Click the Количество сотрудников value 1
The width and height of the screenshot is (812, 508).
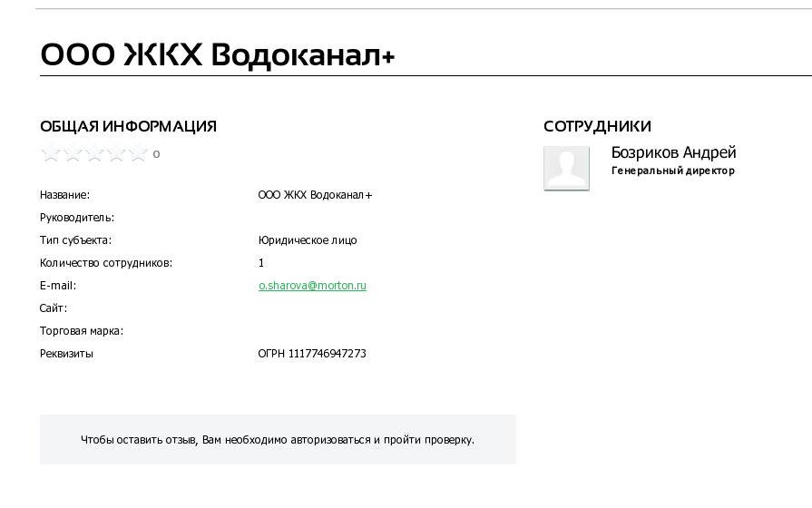(261, 263)
